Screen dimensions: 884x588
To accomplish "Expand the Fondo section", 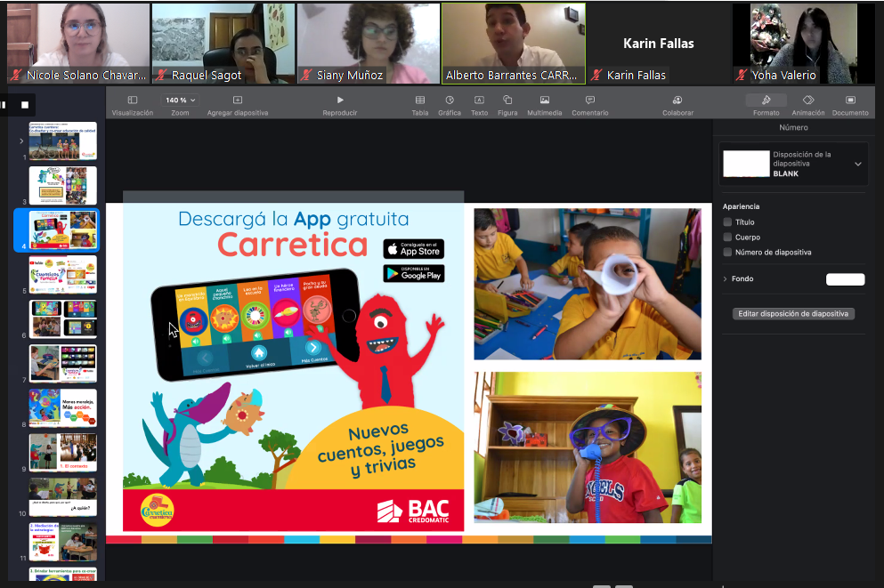I will [x=725, y=278].
